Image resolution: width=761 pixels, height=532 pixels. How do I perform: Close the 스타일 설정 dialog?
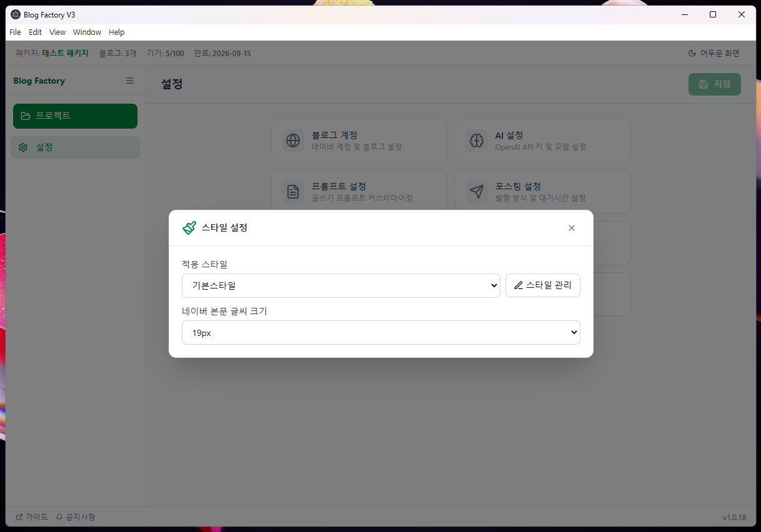click(571, 228)
